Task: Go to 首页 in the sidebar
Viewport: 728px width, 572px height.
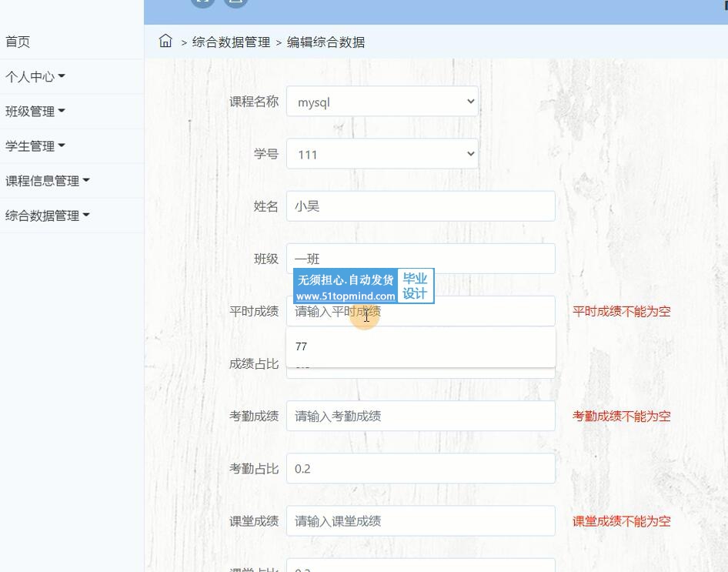Action: pyautogui.click(x=18, y=42)
